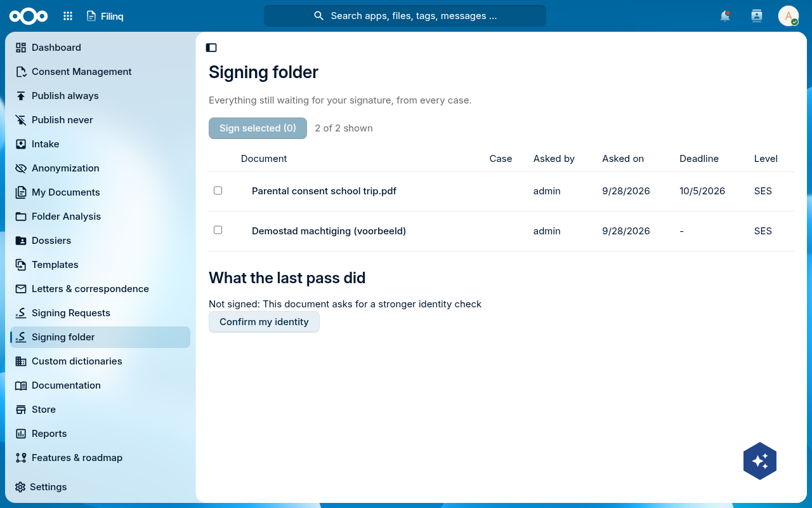
Task: Click the Anonymization crossed-eye icon
Action: point(21,168)
